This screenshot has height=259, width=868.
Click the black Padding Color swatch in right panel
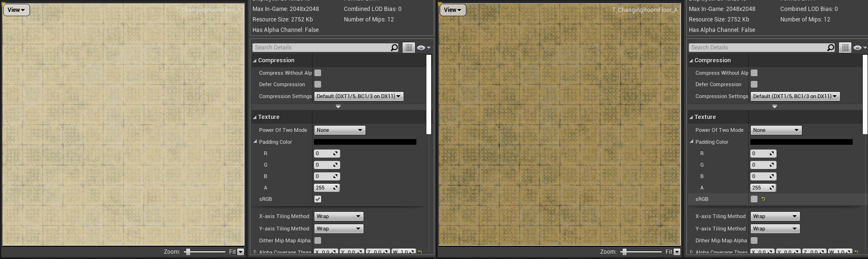[801, 142]
